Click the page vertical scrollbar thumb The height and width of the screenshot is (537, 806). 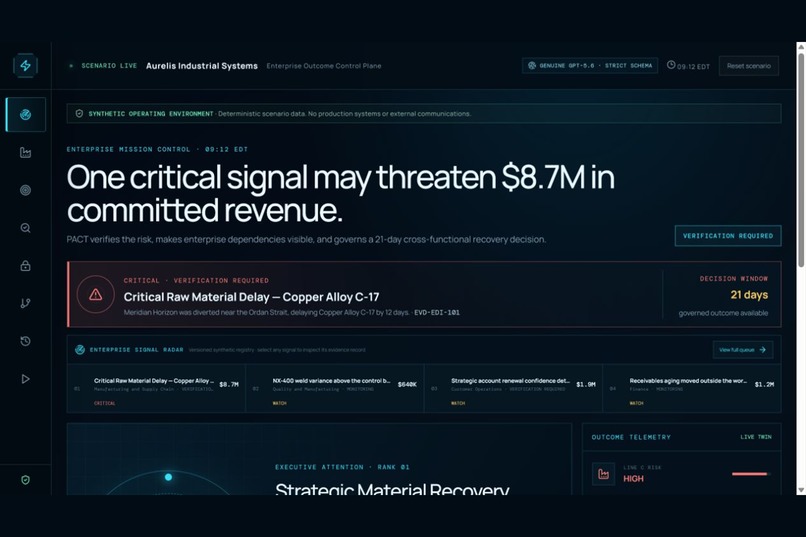click(x=801, y=159)
